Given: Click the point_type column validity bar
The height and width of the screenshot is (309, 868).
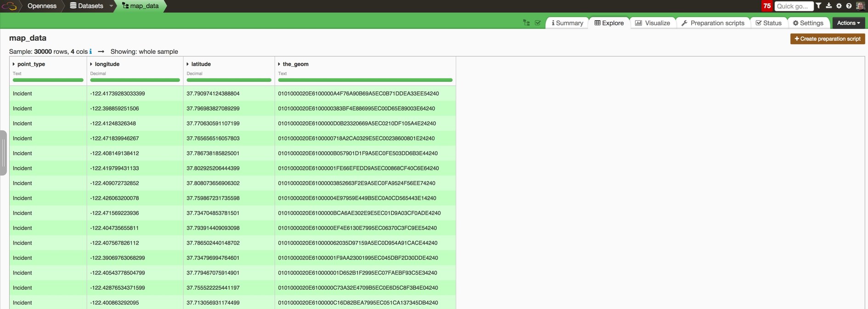Looking at the screenshot, I should [x=48, y=80].
